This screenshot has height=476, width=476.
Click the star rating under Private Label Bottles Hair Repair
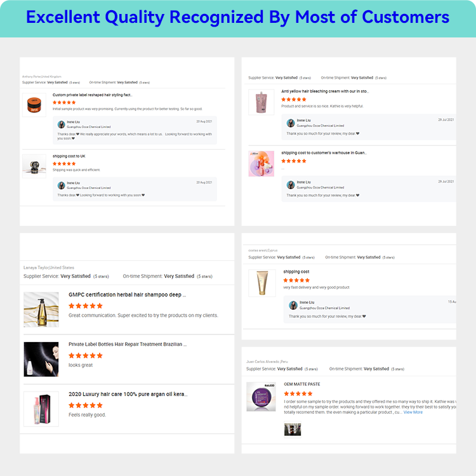[86, 355]
